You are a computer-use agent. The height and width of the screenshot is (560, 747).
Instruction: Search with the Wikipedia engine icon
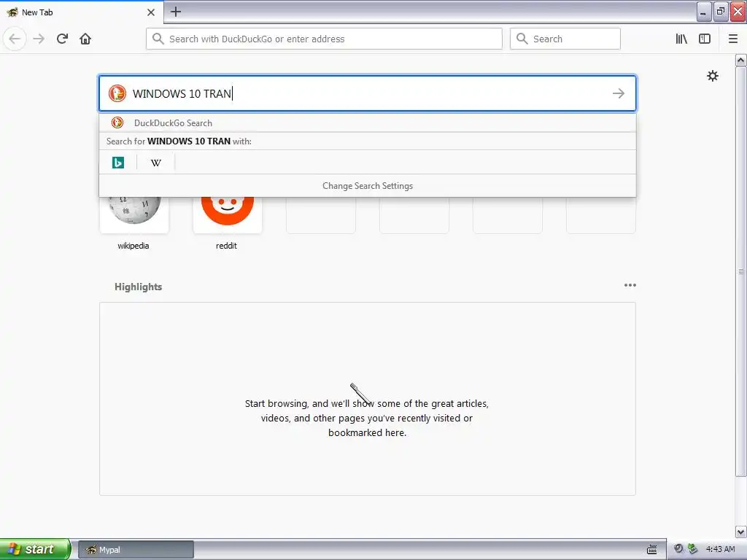pyautogui.click(x=156, y=163)
